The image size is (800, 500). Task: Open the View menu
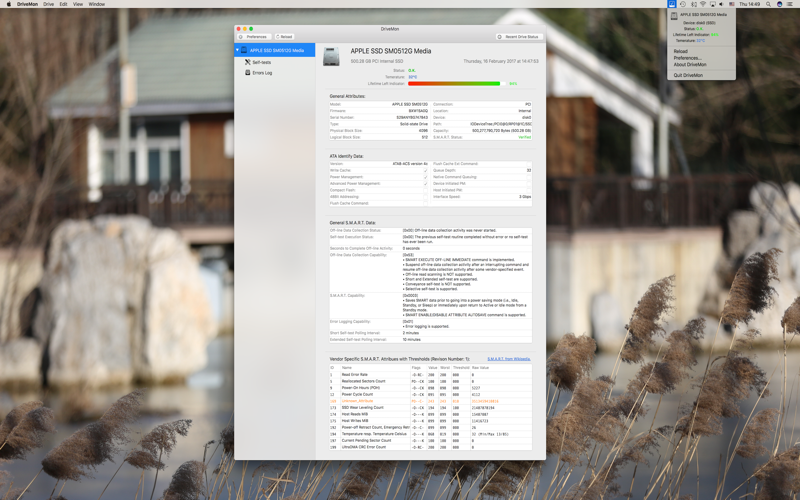tap(78, 4)
